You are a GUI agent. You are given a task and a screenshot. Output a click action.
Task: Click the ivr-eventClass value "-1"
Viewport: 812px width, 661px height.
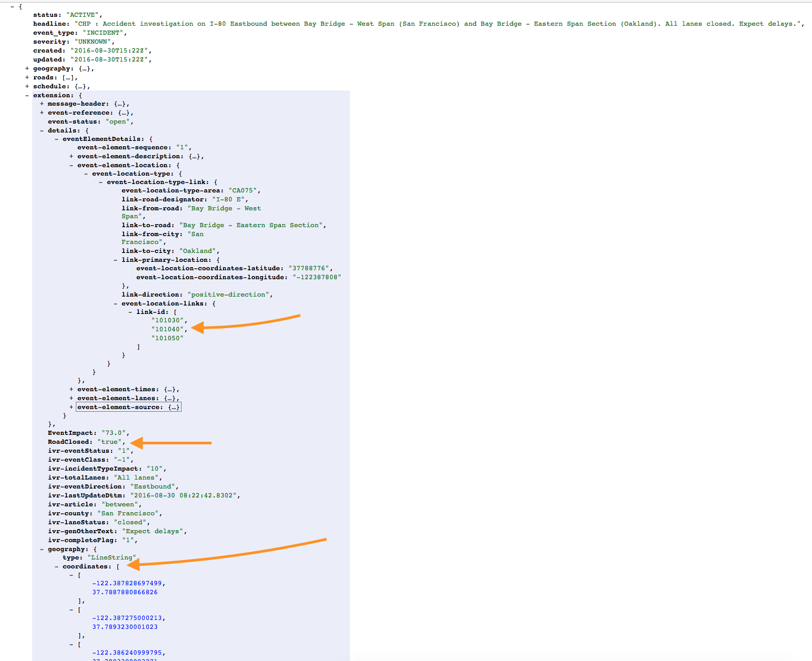pos(122,460)
